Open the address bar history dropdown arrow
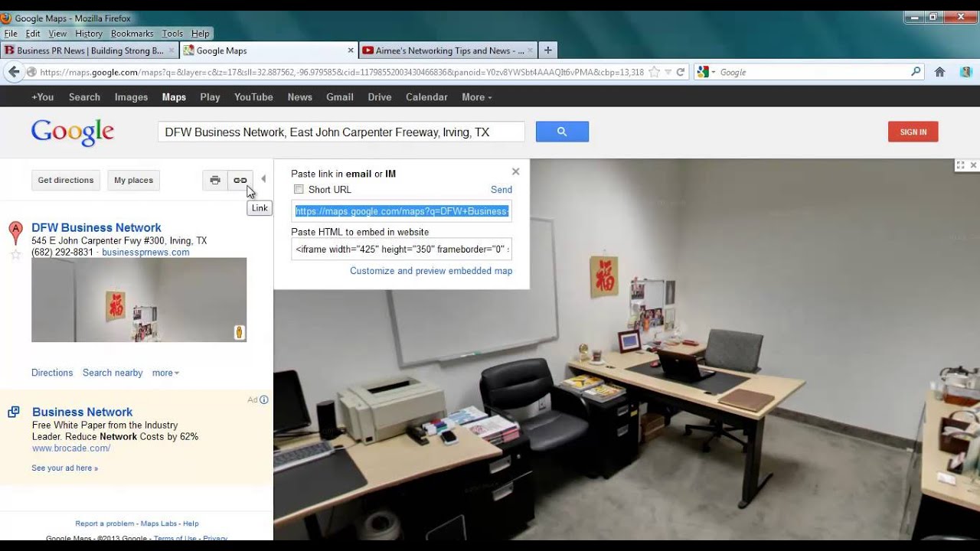This screenshot has height=551, width=980. pyautogui.click(x=668, y=72)
